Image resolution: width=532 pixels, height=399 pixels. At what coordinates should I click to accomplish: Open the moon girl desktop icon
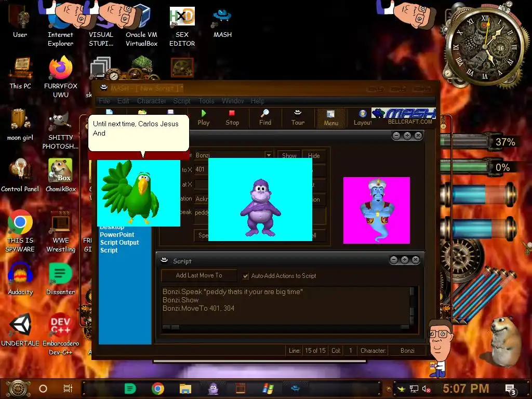coord(20,124)
